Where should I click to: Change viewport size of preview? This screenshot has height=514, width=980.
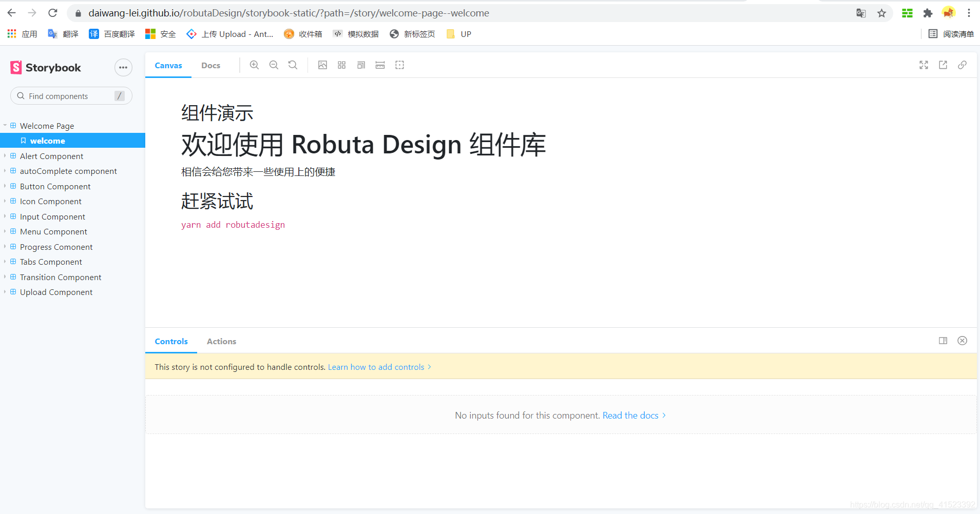[x=361, y=65]
